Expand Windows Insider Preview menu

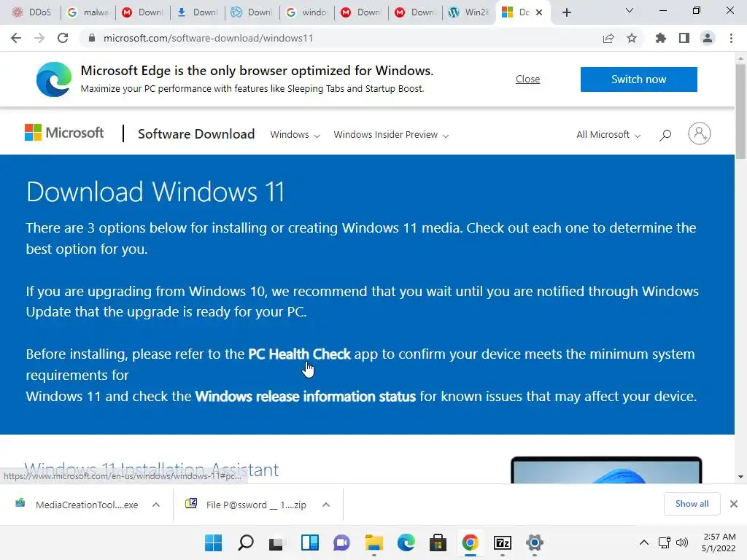tap(391, 135)
